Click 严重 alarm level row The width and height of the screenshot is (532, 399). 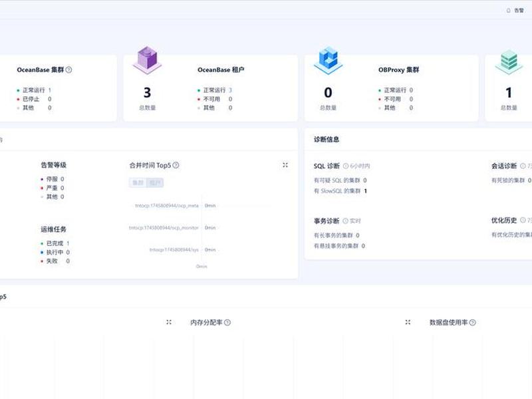coord(53,188)
